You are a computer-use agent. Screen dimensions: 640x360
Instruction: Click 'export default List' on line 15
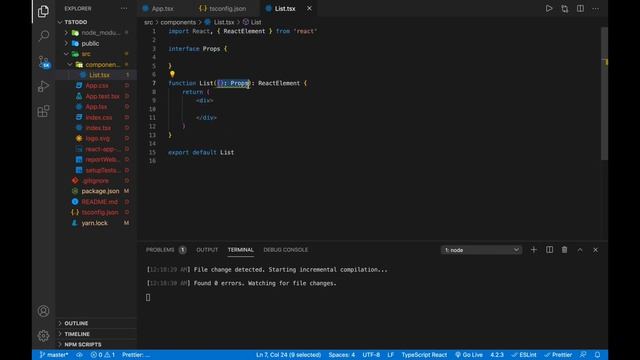click(201, 152)
